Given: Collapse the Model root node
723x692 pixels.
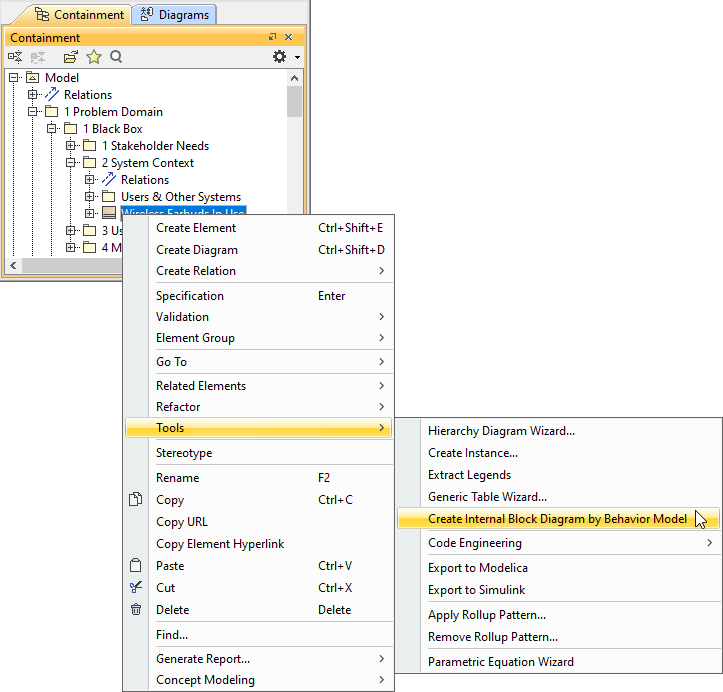Looking at the screenshot, I should [x=14, y=78].
